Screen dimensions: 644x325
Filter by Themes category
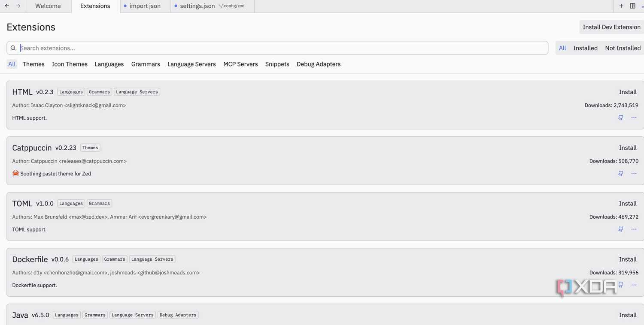[33, 64]
